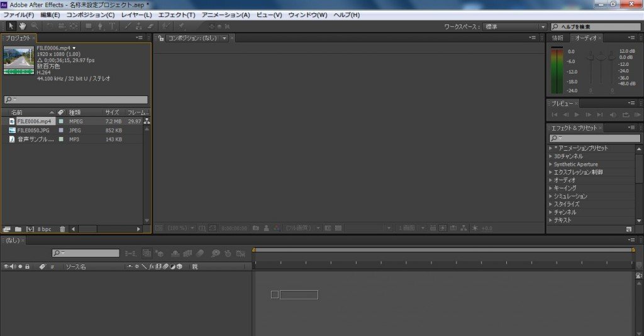Delete selected project item with trash icon

[62, 229]
